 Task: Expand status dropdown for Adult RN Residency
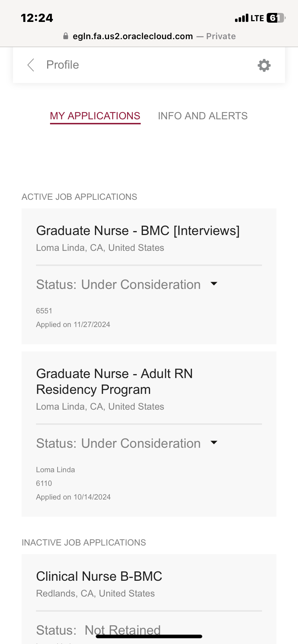pyautogui.click(x=214, y=443)
